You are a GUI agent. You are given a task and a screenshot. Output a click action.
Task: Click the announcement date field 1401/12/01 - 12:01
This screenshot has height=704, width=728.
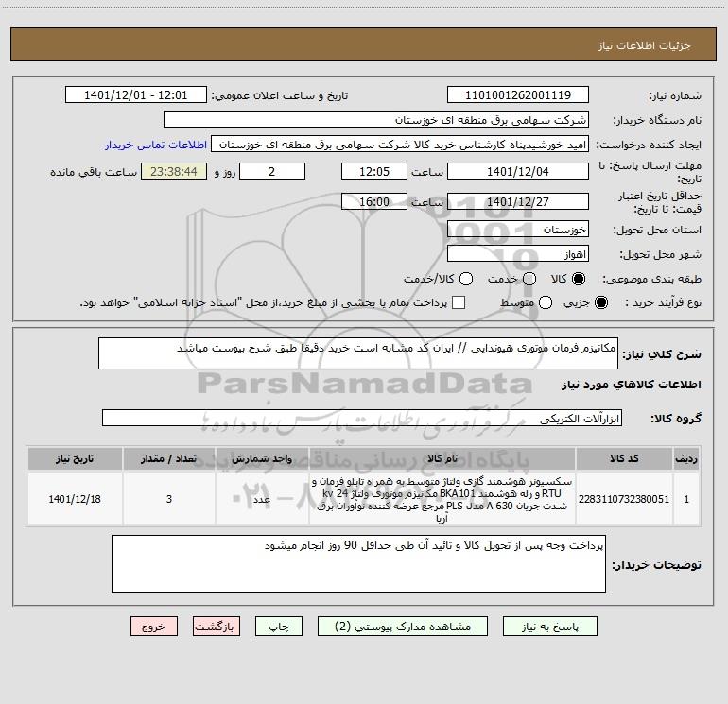(x=136, y=94)
